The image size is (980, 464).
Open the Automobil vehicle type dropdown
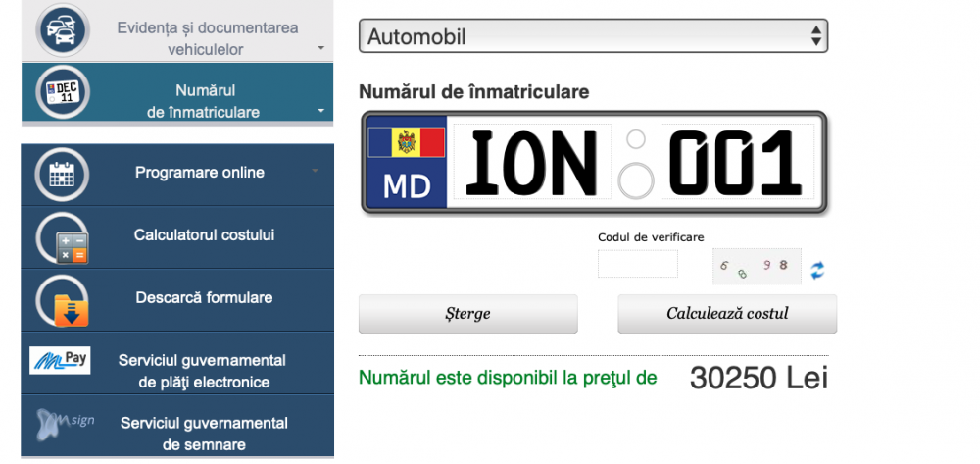pos(593,37)
